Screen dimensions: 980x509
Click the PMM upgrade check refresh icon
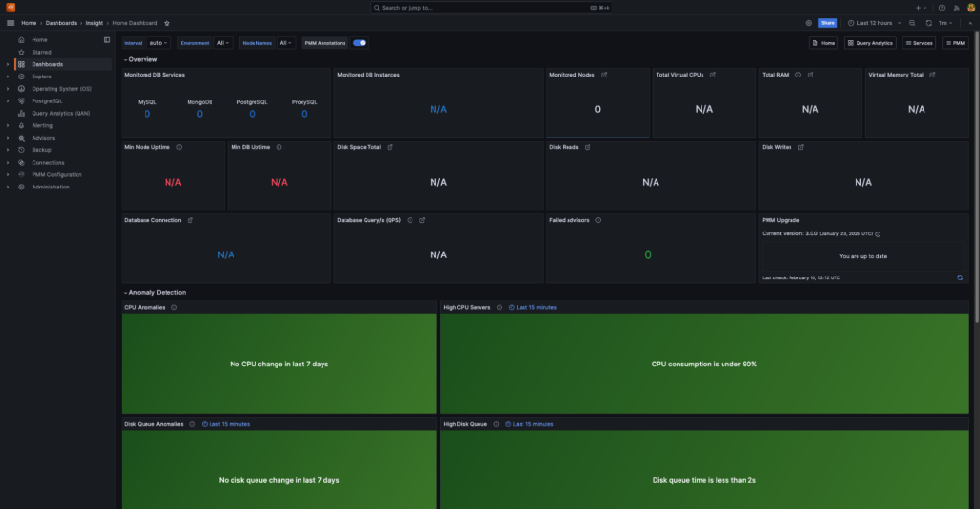click(960, 277)
